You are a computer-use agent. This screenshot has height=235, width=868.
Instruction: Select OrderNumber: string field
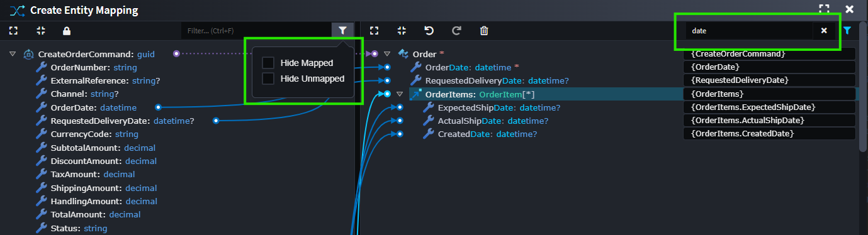(x=94, y=67)
